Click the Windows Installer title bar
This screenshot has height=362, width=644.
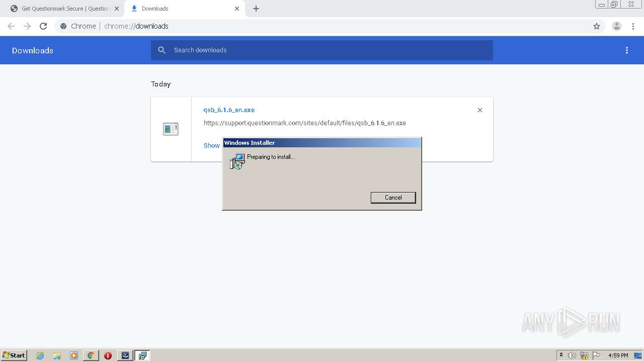pos(322,143)
